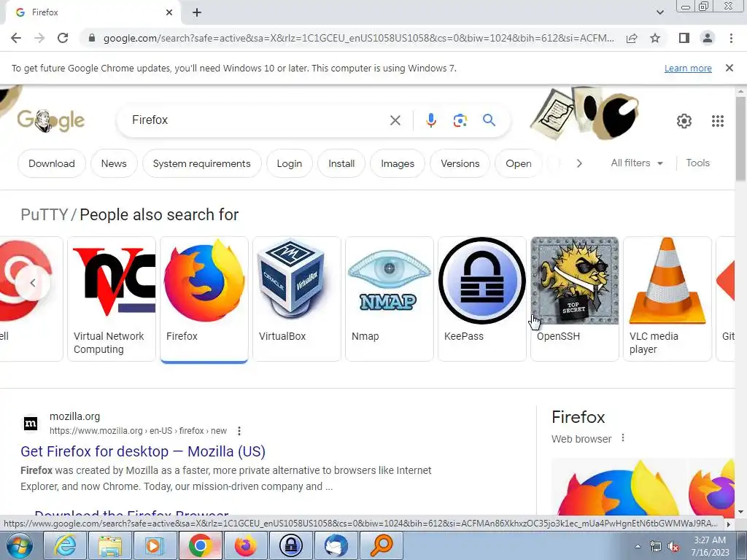Select the Firefox carousel card
The height and width of the screenshot is (560, 747).
pyautogui.click(x=204, y=298)
